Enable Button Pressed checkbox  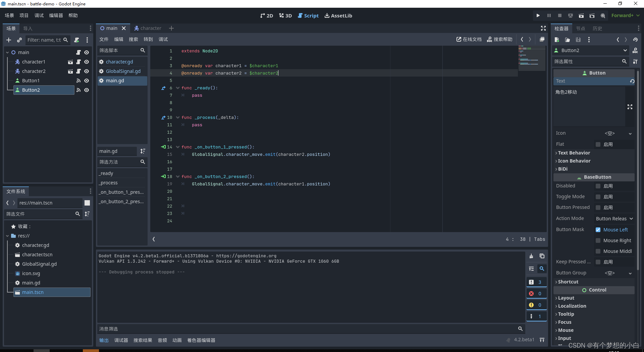click(x=598, y=208)
